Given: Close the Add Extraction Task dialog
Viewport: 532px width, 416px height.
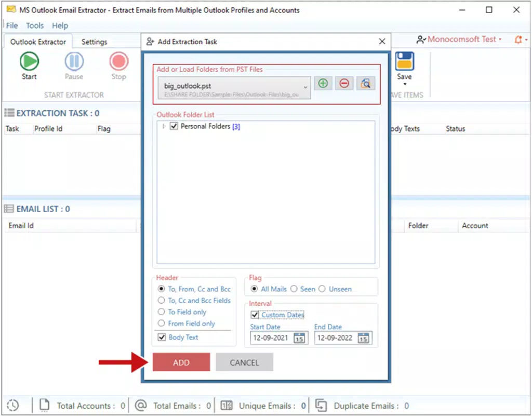Looking at the screenshot, I should click(382, 42).
